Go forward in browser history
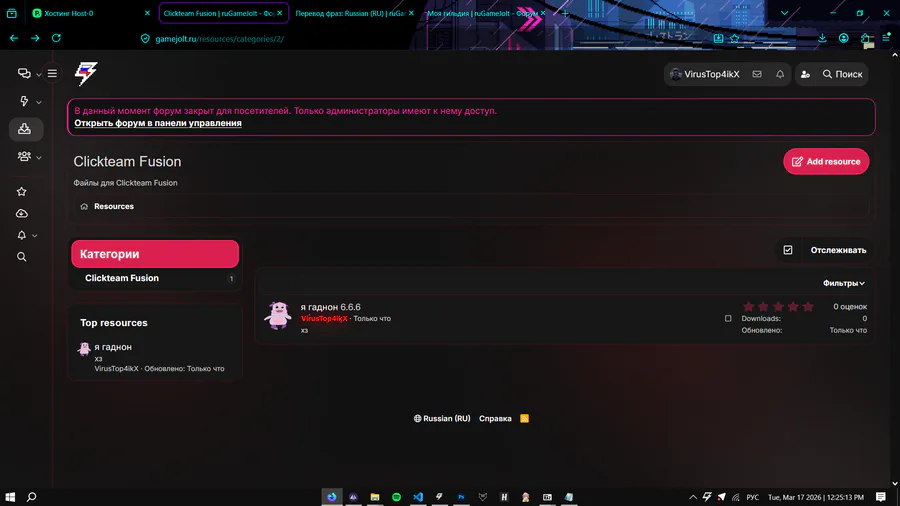 (35, 38)
